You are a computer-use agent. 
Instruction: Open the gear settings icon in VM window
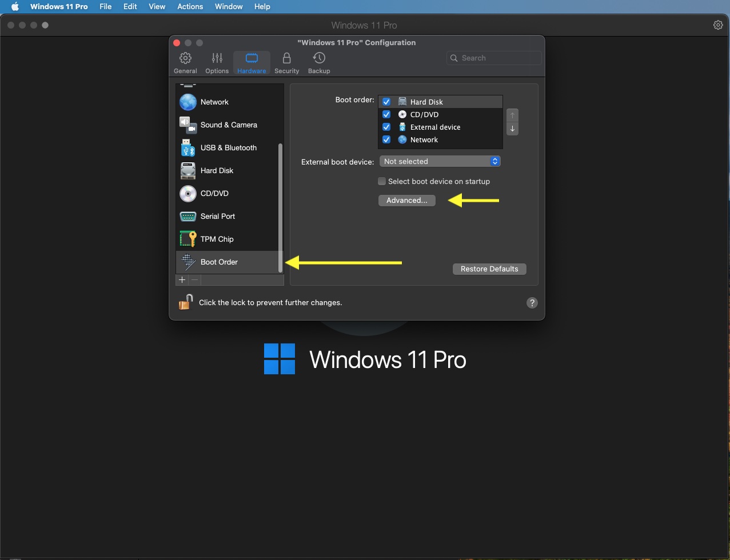[x=718, y=25]
